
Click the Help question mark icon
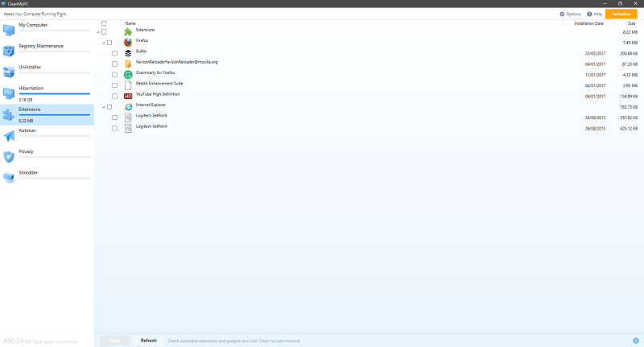click(589, 14)
